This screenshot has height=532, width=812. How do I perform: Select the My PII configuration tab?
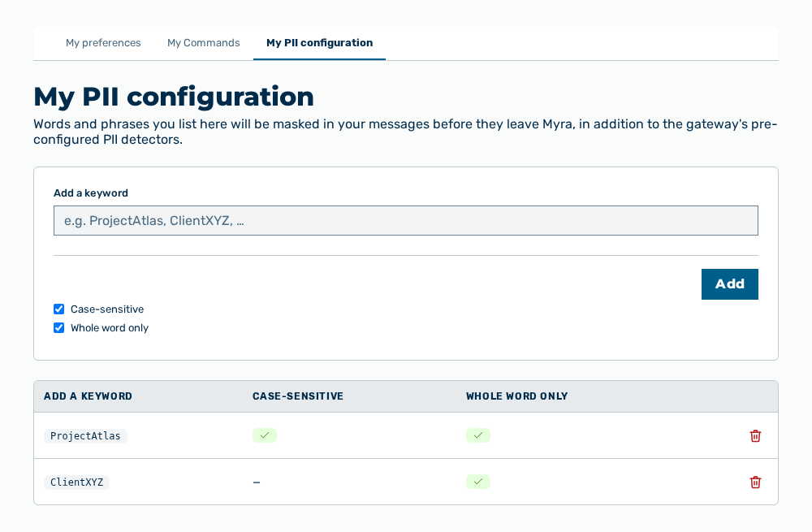click(x=319, y=43)
